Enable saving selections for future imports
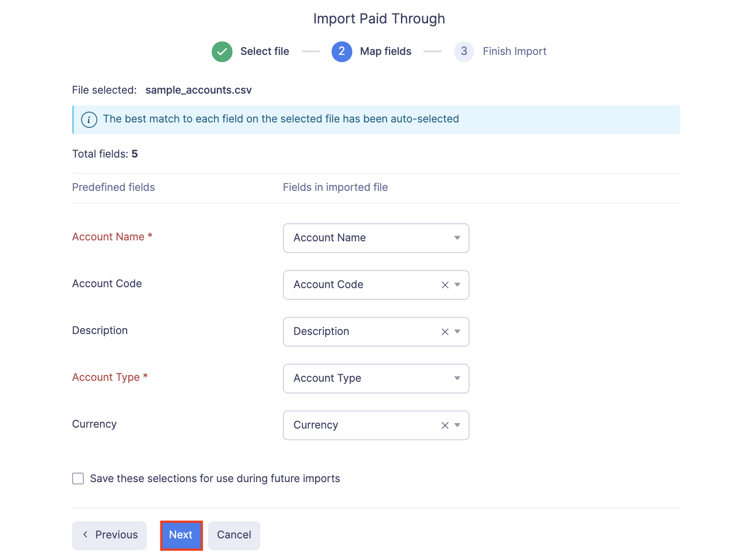Image resolution: width=747 pixels, height=560 pixels. [77, 479]
